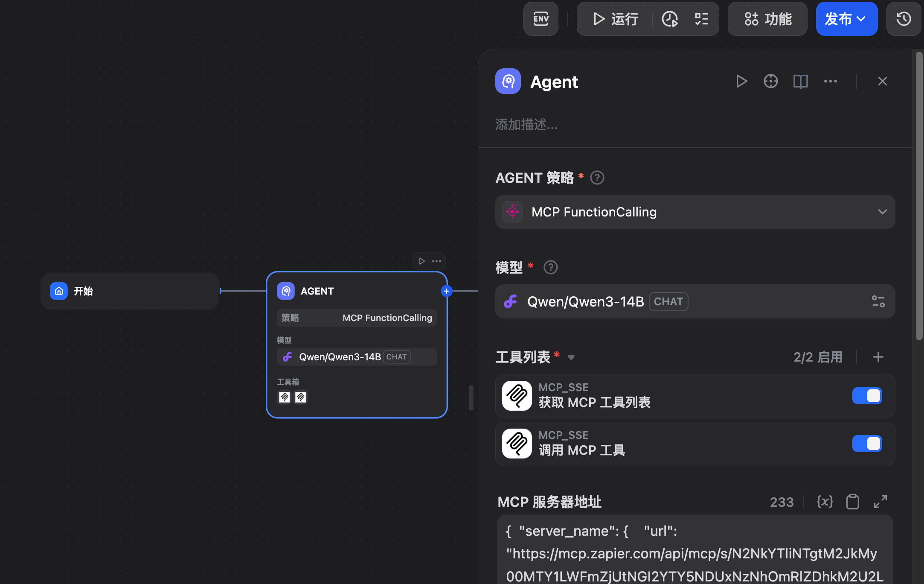Click the model parameter settings icon
Viewport: 924px width, 584px height.
tap(878, 301)
